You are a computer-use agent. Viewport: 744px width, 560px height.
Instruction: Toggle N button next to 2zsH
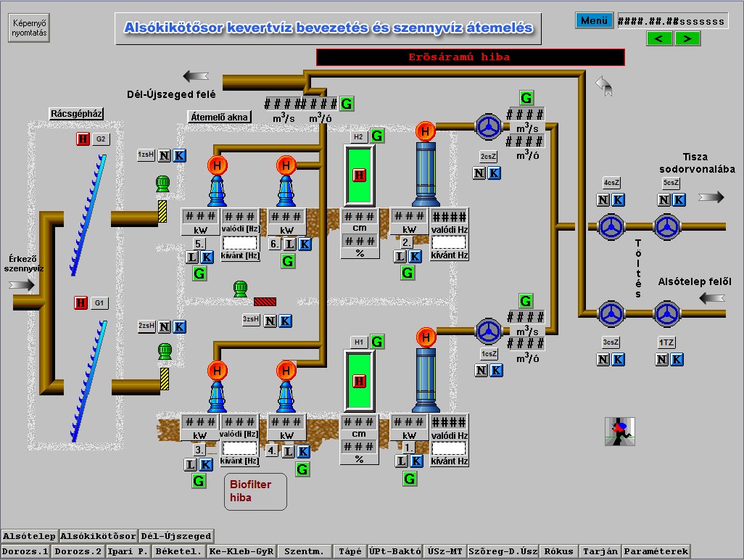(x=165, y=326)
